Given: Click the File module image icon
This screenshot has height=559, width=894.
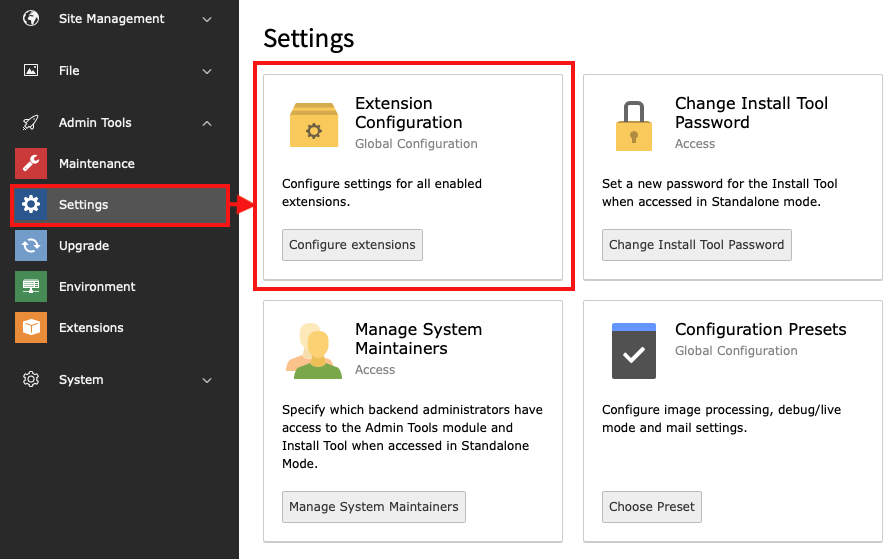Looking at the screenshot, I should click(31, 70).
